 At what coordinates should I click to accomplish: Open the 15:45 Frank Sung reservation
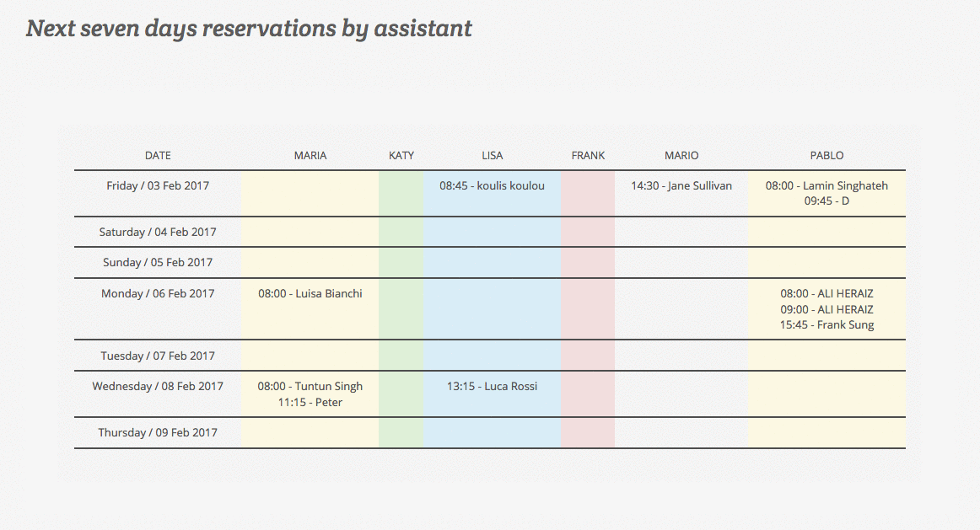click(x=827, y=324)
